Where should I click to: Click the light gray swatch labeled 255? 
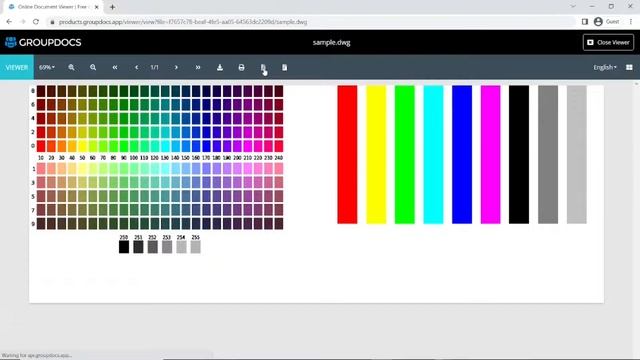[196, 247]
